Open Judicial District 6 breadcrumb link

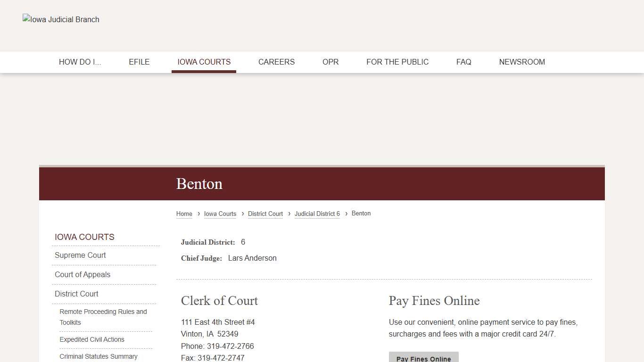317,214
